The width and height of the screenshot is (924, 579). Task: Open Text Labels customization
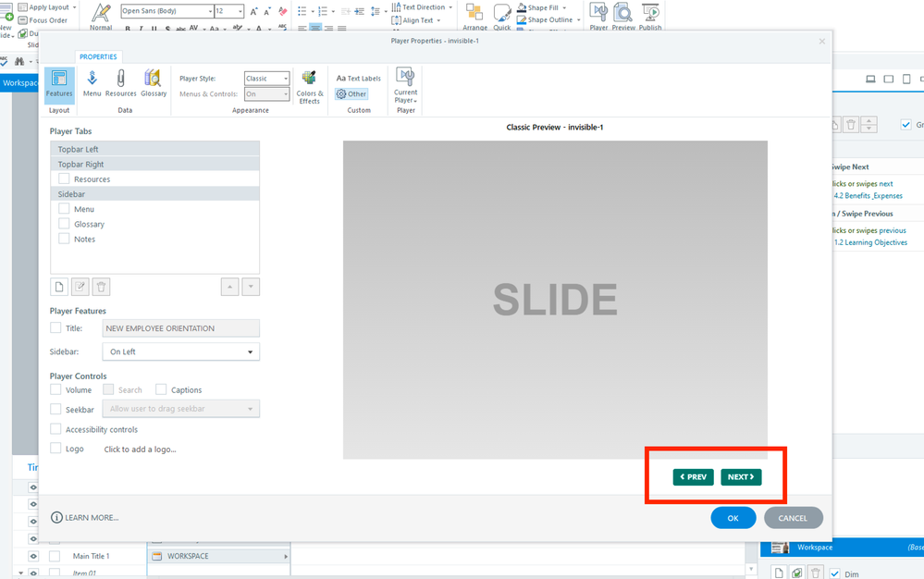[x=358, y=79]
